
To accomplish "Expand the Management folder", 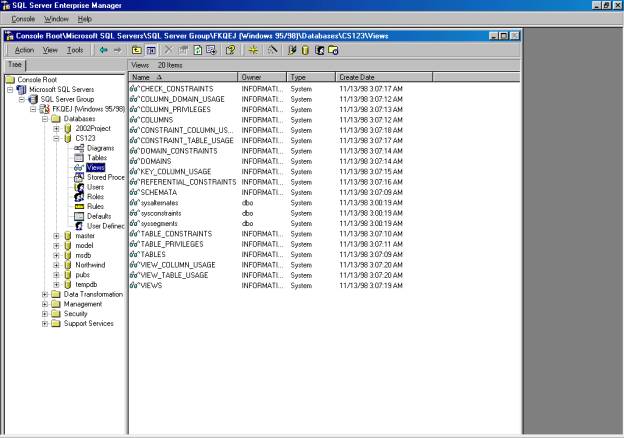I will click(45, 304).
